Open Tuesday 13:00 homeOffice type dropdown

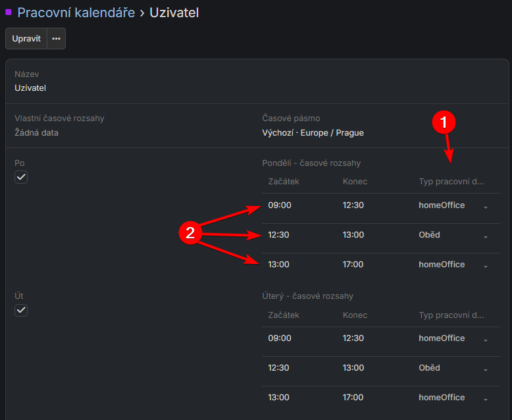(x=485, y=399)
